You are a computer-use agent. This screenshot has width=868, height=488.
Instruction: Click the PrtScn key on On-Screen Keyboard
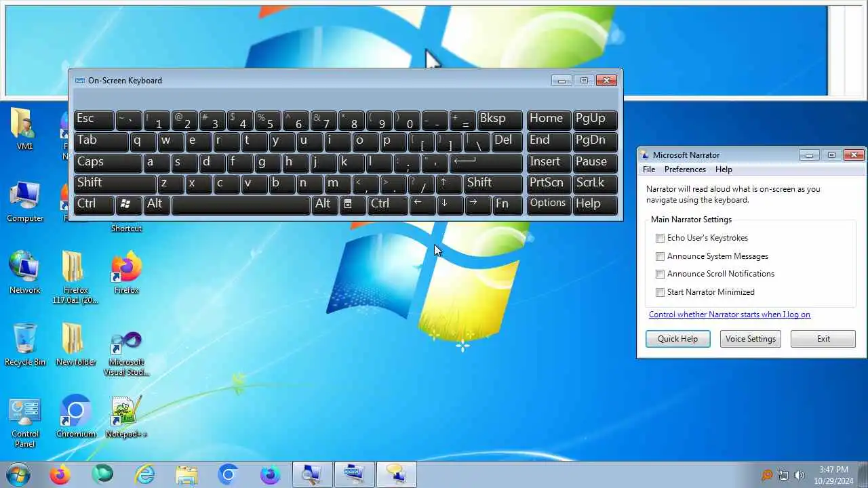click(x=549, y=184)
